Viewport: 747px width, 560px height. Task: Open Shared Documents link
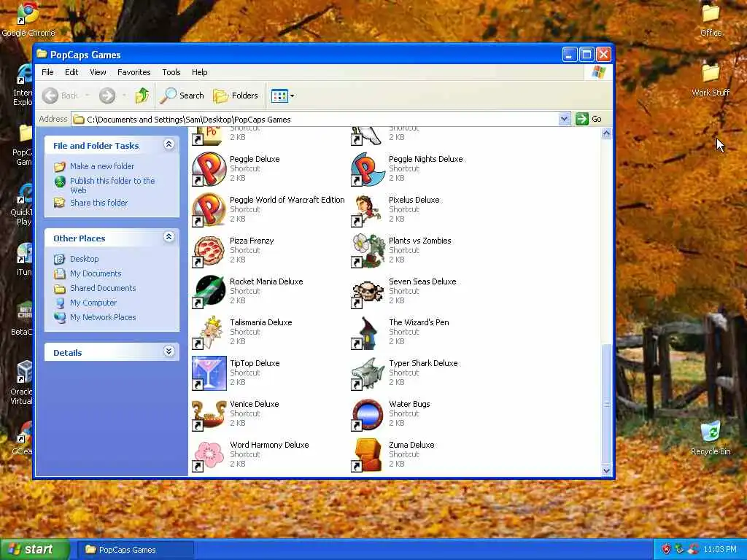pos(103,287)
